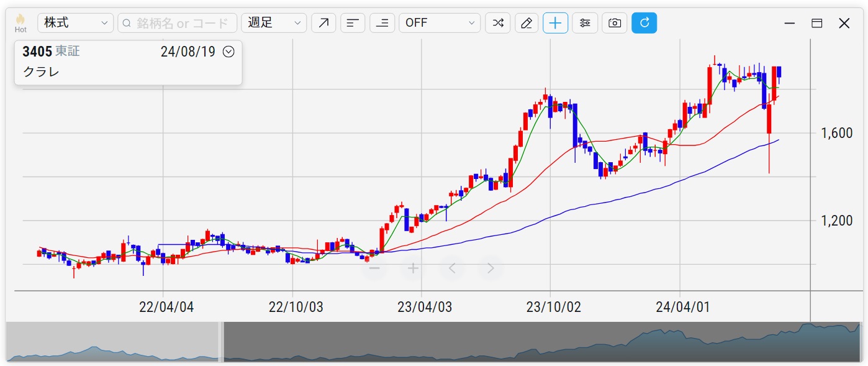Click the right-aligned lines icon
The image size is (868, 366).
tap(382, 23)
